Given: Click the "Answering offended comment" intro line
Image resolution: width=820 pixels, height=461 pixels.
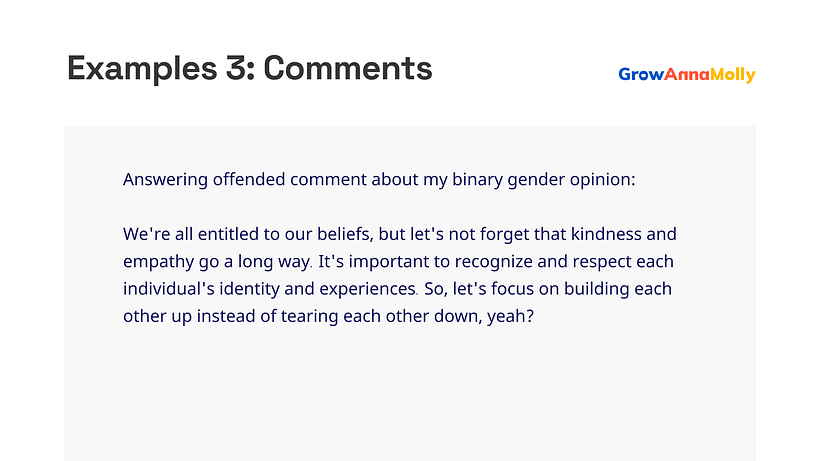Looking at the screenshot, I should (x=379, y=180).
